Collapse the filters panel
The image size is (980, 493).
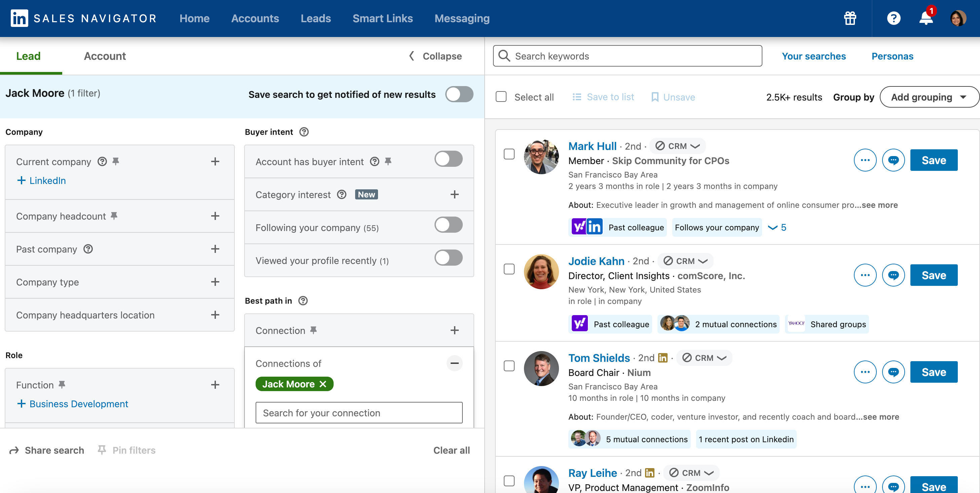click(x=435, y=56)
